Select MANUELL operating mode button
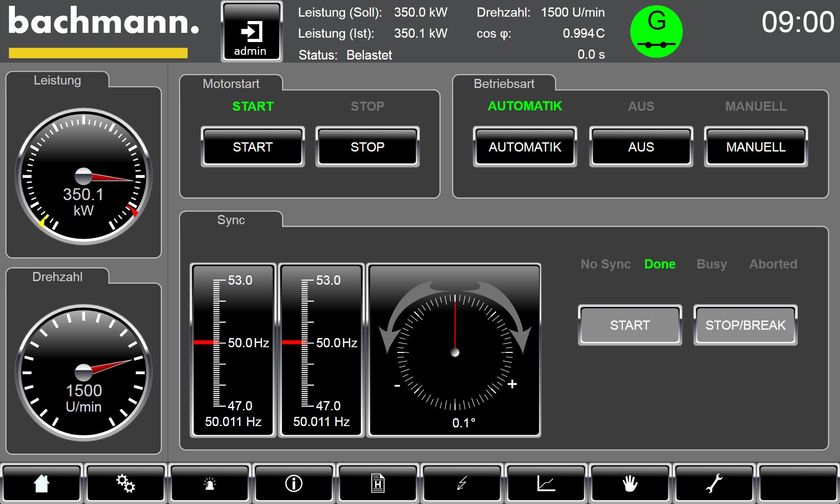This screenshot has height=504, width=840. pos(755,147)
